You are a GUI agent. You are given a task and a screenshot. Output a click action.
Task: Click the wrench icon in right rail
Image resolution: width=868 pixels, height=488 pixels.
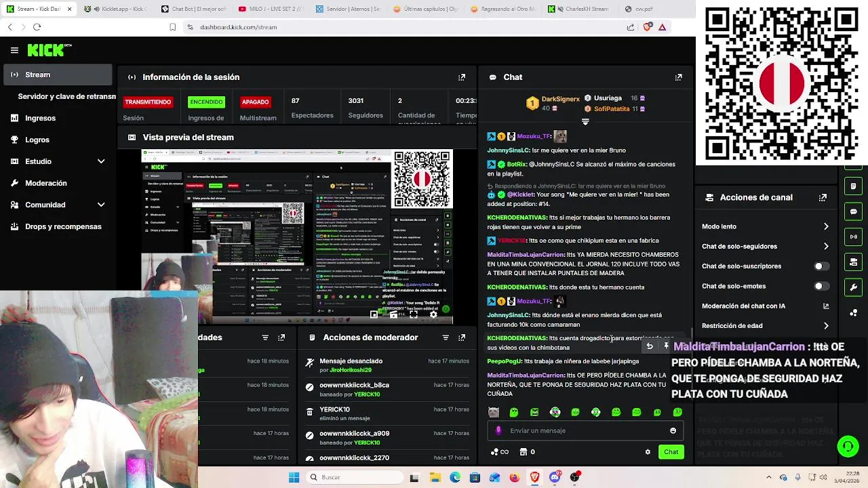pos(854,287)
